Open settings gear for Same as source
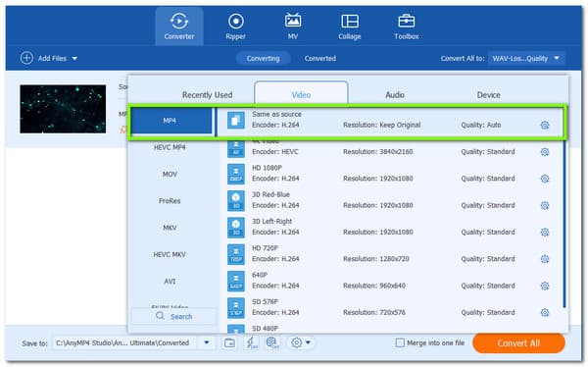The image size is (588, 367). point(545,125)
